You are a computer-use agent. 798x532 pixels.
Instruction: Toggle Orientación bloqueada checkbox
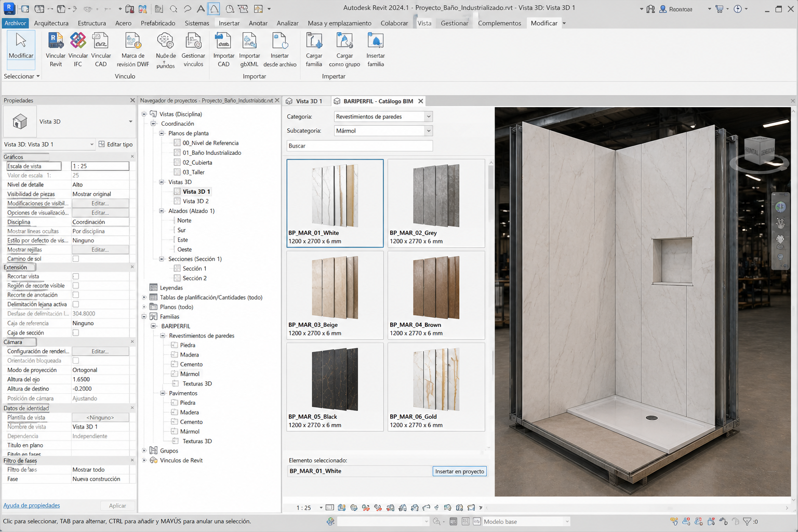76,361
